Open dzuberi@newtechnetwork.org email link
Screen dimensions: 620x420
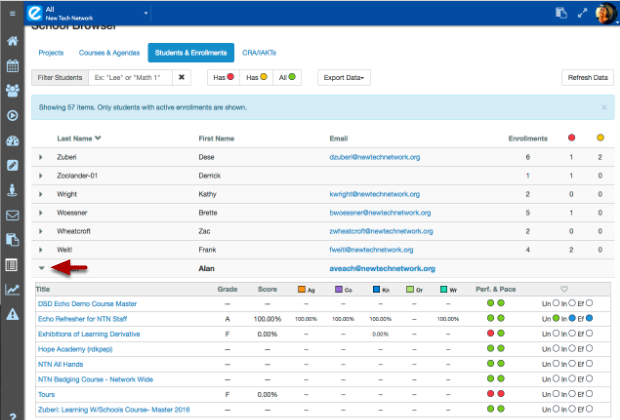point(375,157)
